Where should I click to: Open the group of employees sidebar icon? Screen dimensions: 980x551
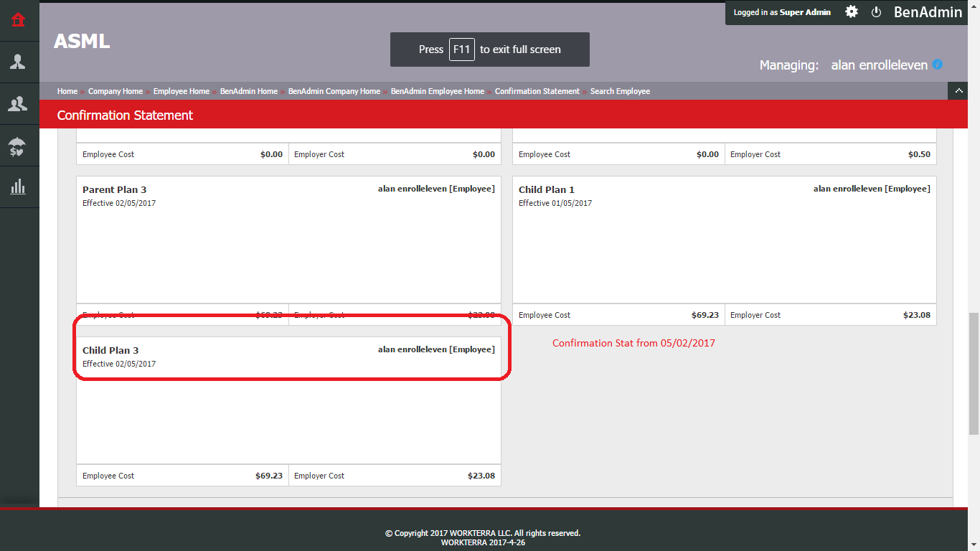(x=18, y=104)
